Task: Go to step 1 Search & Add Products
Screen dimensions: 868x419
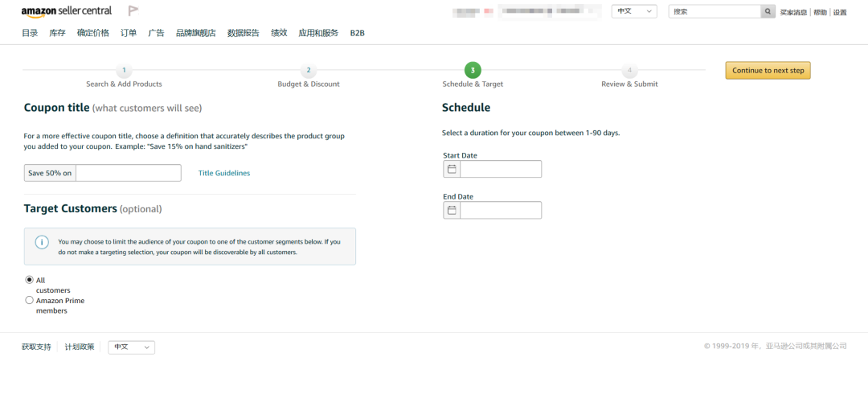Action: pos(124,71)
